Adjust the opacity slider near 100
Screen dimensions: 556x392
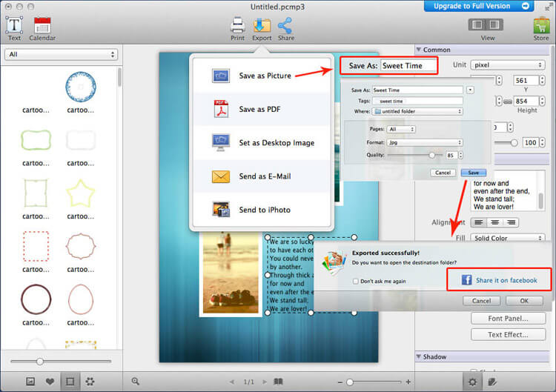[x=514, y=142]
